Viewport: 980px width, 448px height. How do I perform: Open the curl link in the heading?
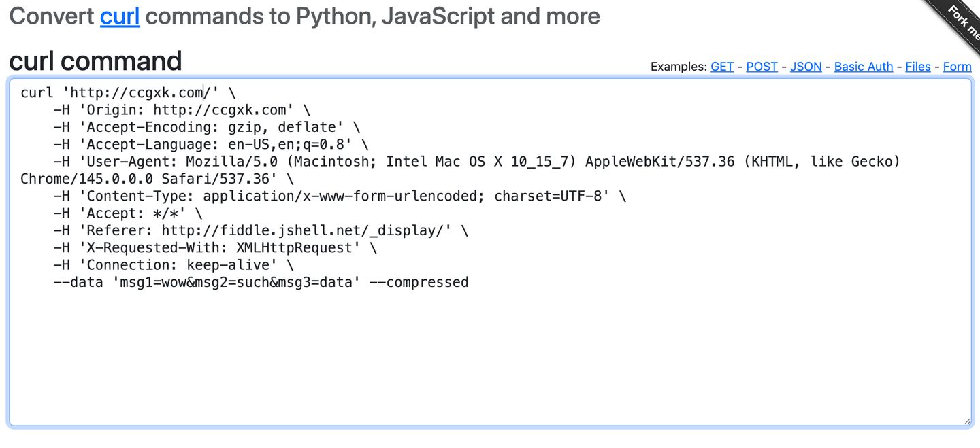120,16
